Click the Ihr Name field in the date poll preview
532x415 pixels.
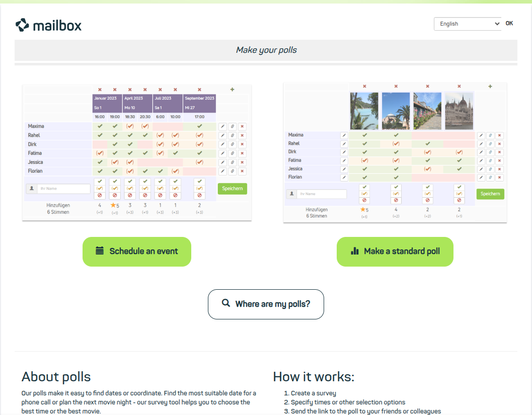point(62,189)
